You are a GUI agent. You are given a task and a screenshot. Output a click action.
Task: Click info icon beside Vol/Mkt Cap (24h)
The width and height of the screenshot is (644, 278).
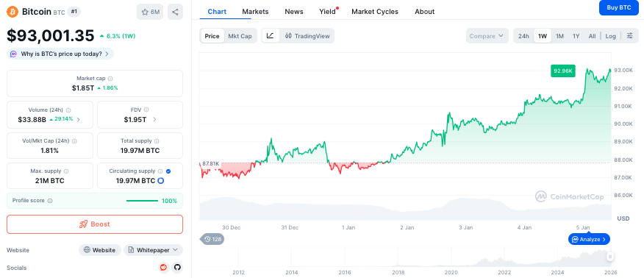(74, 141)
